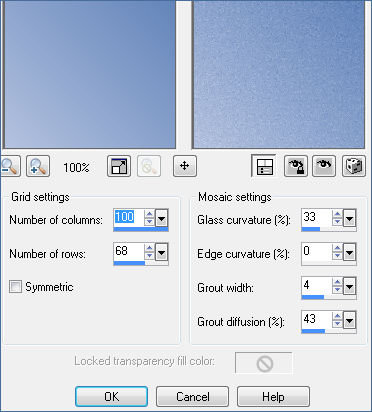Open the Grout diffusion dropdown arrow
Viewport: 372px width, 412px height.
(350, 321)
